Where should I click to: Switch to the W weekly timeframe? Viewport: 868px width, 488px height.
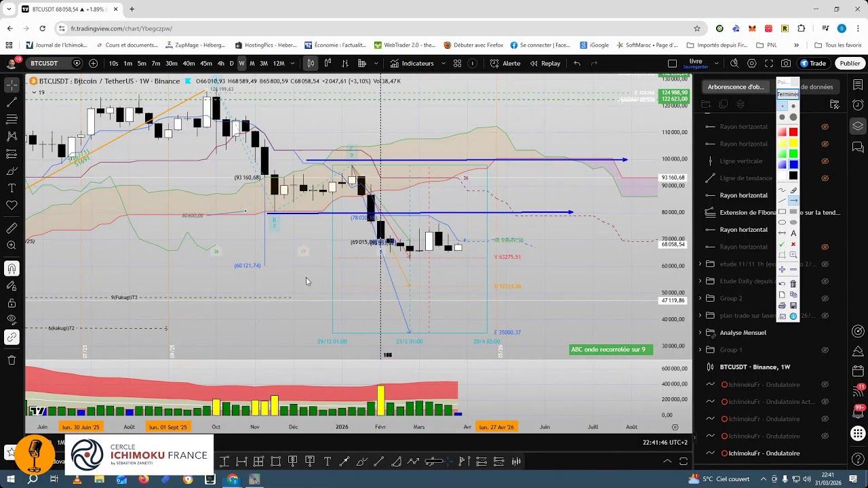coord(242,63)
